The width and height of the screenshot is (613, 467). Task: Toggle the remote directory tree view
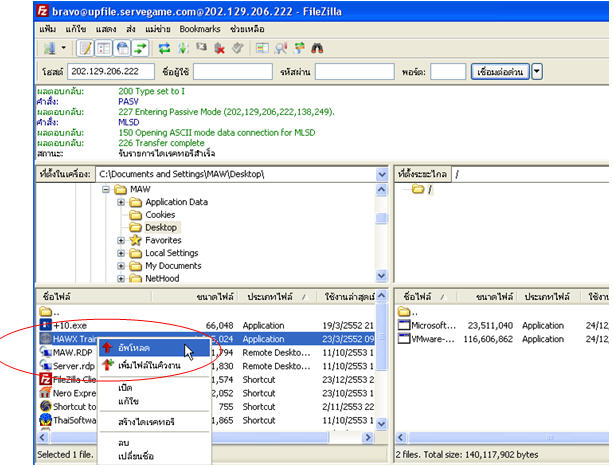[x=122, y=48]
